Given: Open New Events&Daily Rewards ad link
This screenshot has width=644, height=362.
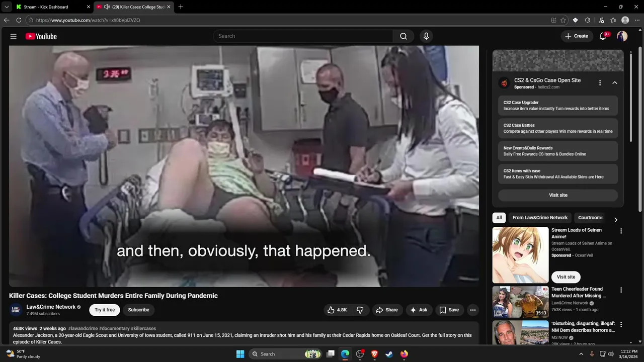Looking at the screenshot, I should point(558,151).
